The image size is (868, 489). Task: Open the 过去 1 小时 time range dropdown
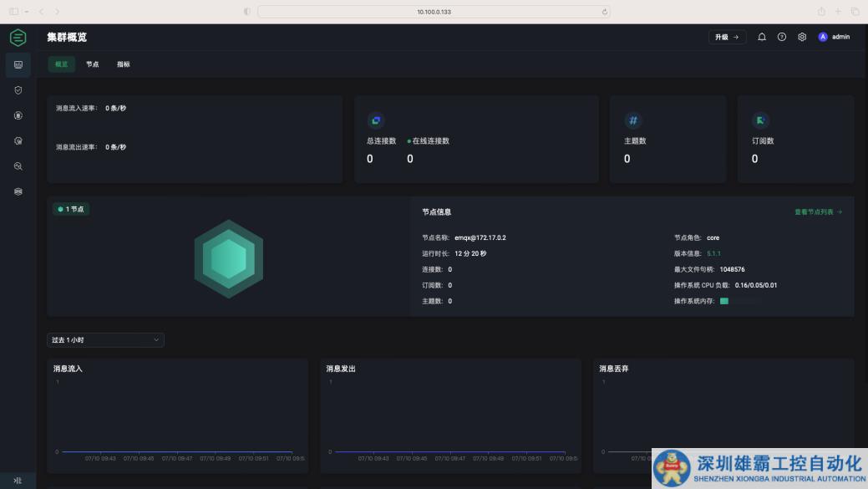(x=105, y=340)
